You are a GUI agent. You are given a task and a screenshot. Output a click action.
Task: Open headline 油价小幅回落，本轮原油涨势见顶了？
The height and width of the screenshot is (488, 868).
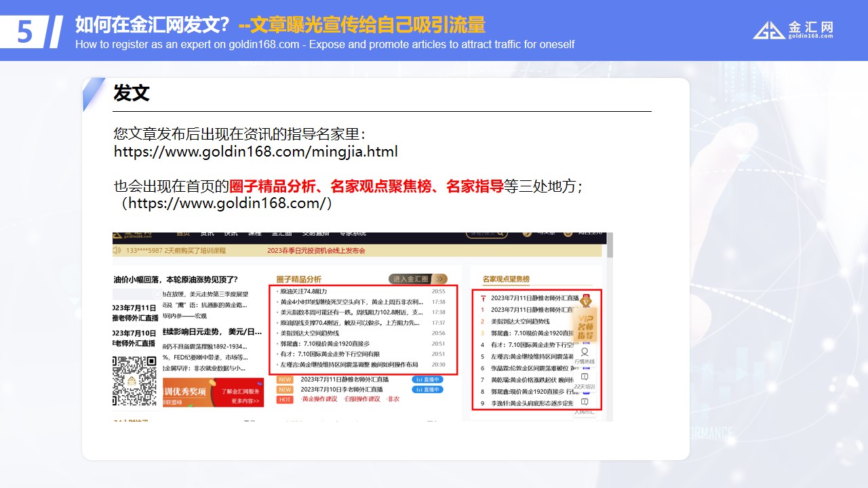point(175,279)
